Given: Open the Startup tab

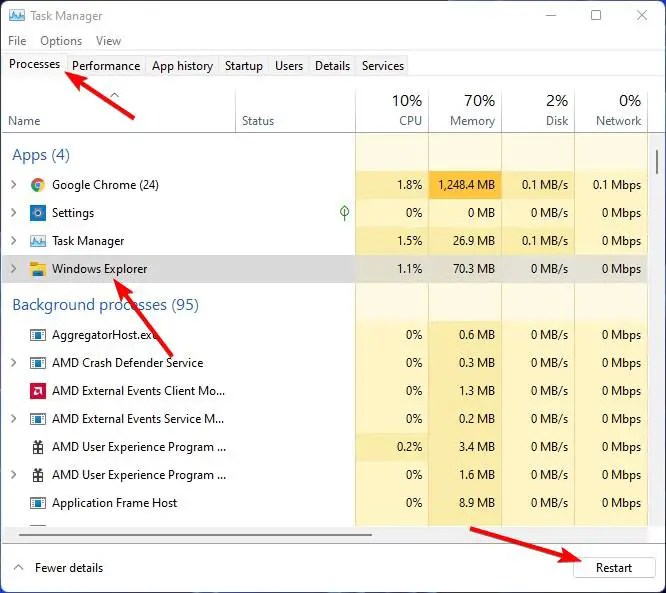Looking at the screenshot, I should tap(243, 66).
